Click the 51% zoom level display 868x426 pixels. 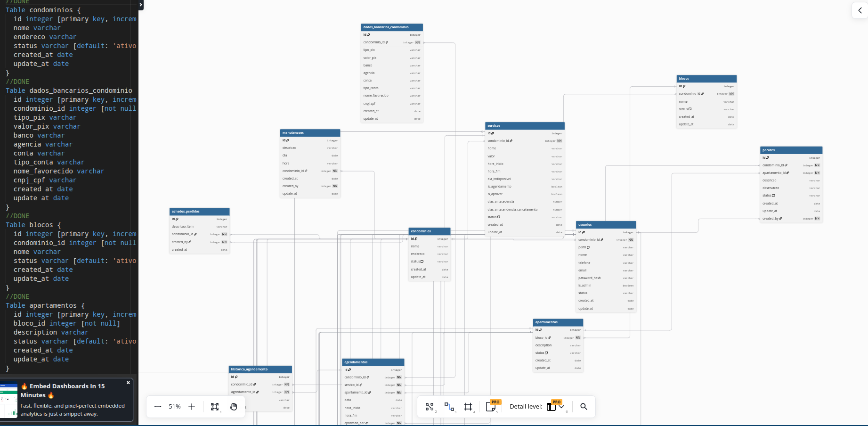tap(175, 407)
